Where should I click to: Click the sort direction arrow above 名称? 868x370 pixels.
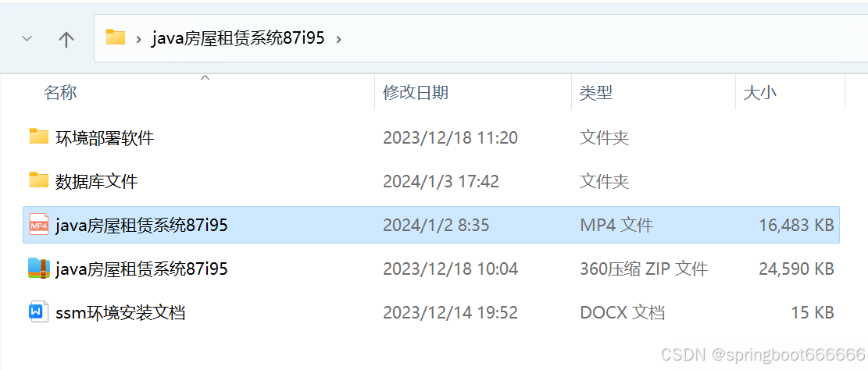point(205,78)
